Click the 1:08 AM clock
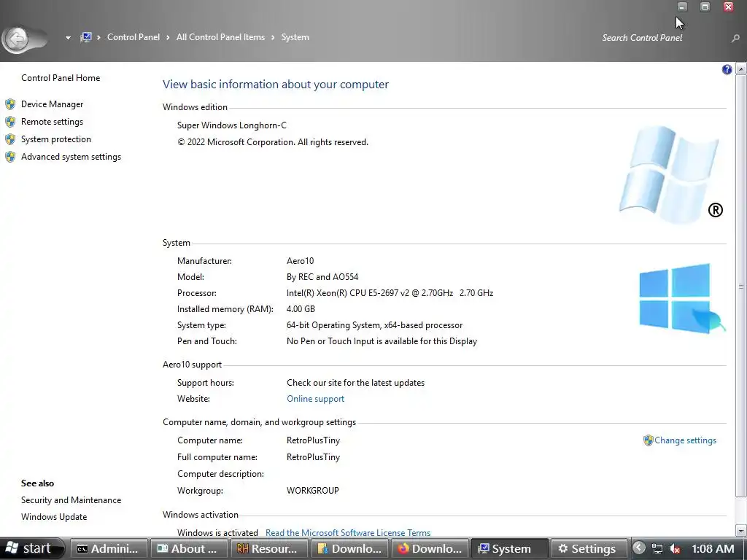 coord(713,548)
